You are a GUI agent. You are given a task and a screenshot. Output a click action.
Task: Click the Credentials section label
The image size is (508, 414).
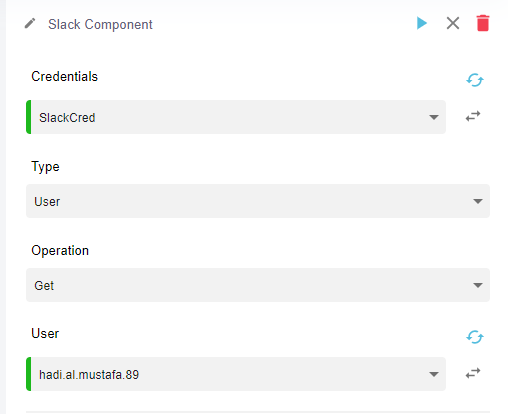coord(64,77)
